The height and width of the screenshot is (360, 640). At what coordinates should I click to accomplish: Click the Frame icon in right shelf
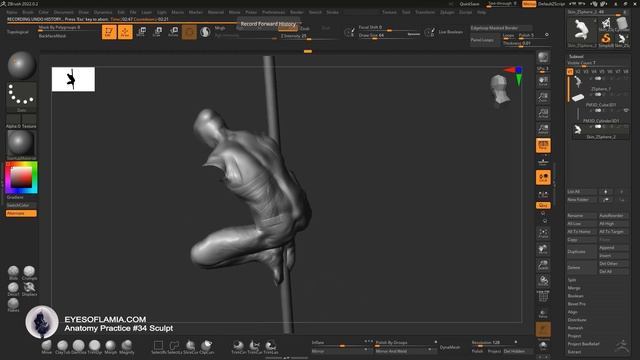(543, 233)
